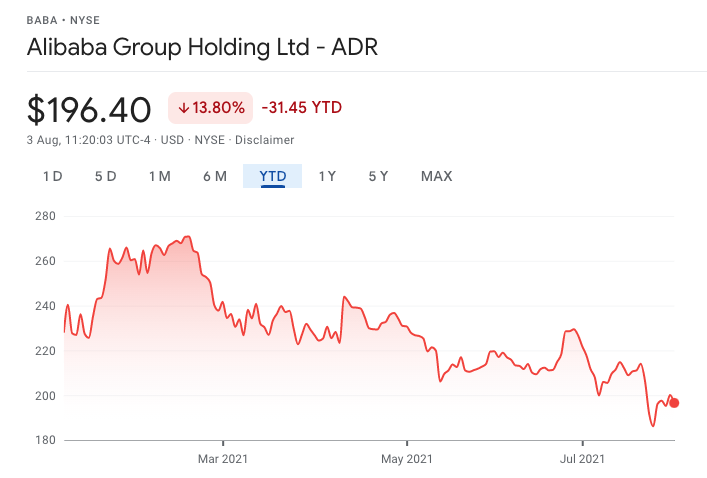Click the May 2021 axis label

click(x=407, y=459)
